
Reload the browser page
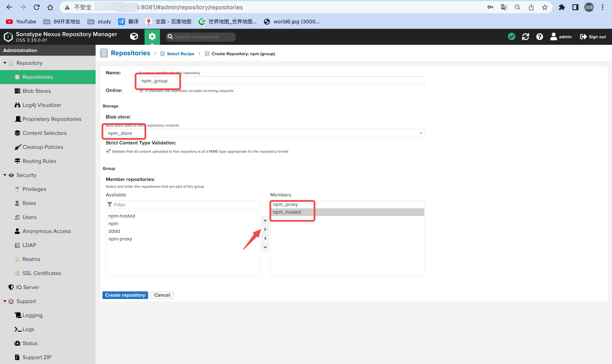click(x=37, y=7)
